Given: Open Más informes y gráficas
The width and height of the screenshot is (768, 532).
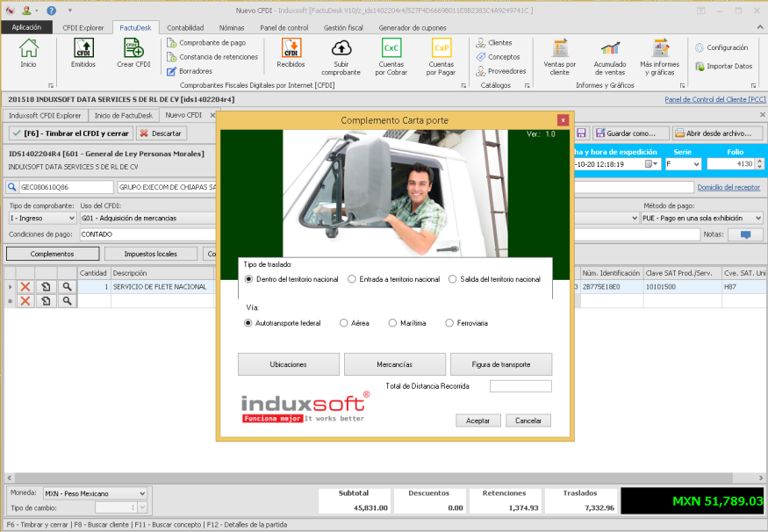Looking at the screenshot, I should pos(660,57).
